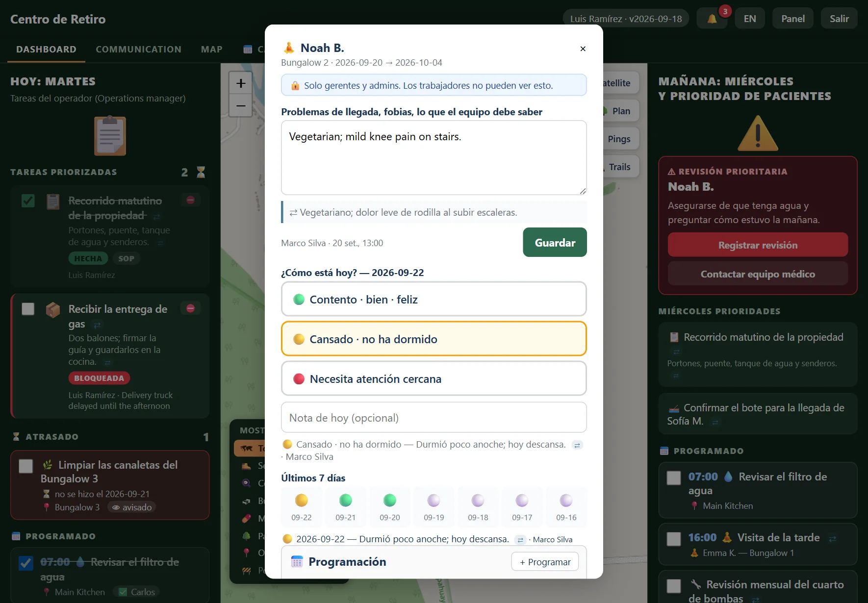Open the Map tab
This screenshot has height=603, width=868.
pos(211,49)
